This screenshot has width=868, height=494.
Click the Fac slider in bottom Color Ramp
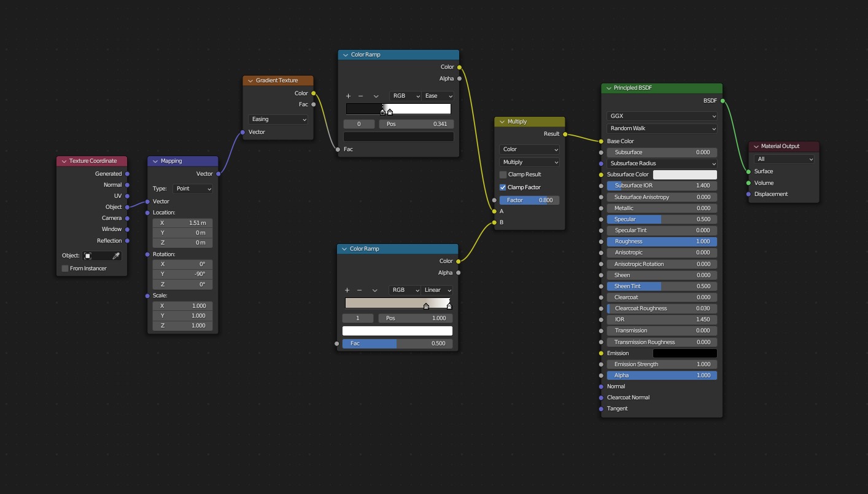pyautogui.click(x=397, y=343)
